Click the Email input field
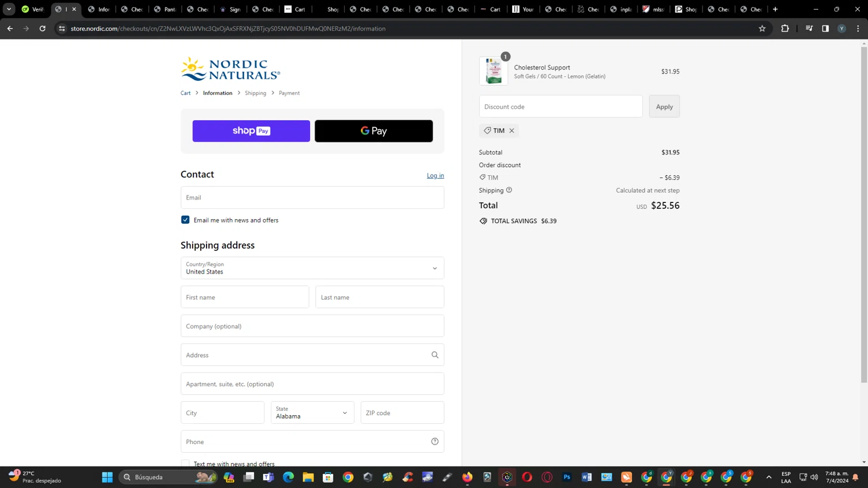Screen dimensions: 868x488 click(x=312, y=198)
